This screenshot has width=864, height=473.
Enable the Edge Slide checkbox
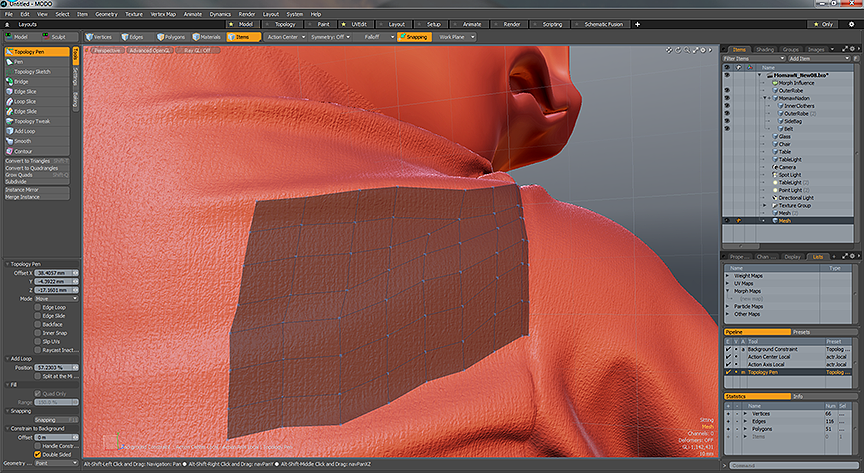click(38, 316)
